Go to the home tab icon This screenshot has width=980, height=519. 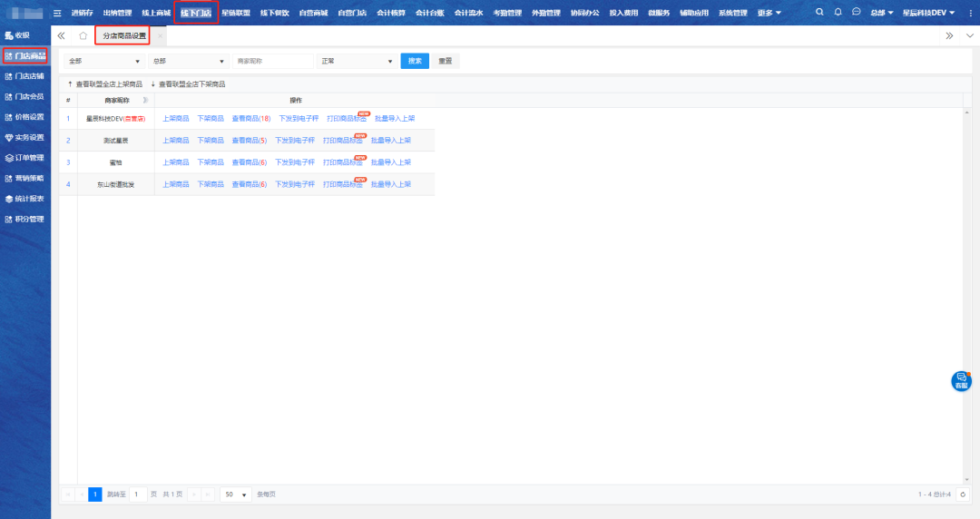tap(83, 35)
